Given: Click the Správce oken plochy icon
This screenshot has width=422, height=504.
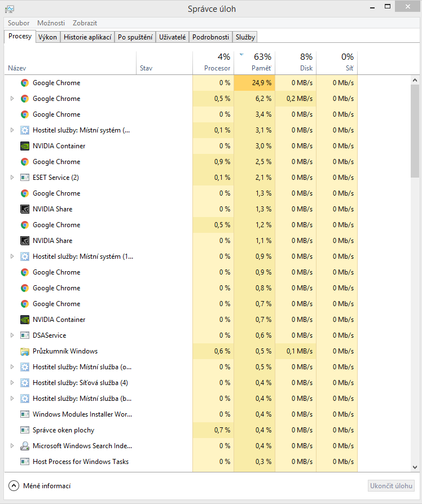Looking at the screenshot, I should pyautogui.click(x=25, y=430).
